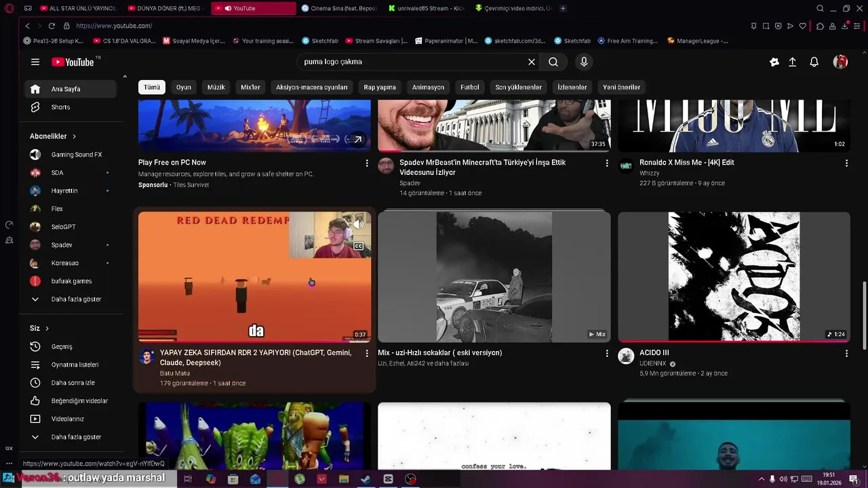Select the Müzik filter chip
Viewport: 868px width, 488px height.
tap(216, 87)
